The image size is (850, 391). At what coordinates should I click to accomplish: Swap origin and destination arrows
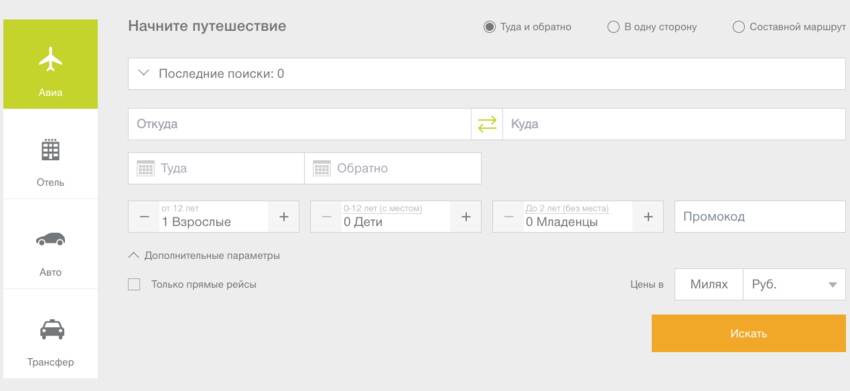[x=487, y=124]
